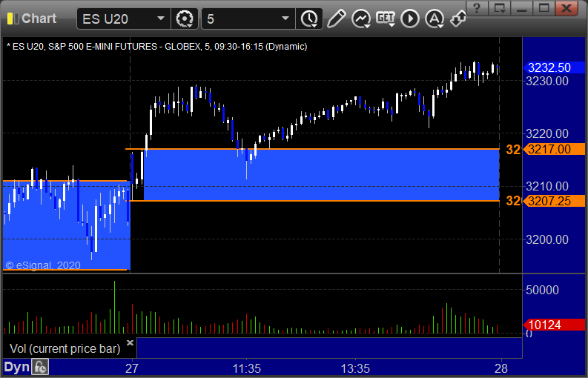
Task: Click the red volume value 10124 tag
Action: point(554,325)
